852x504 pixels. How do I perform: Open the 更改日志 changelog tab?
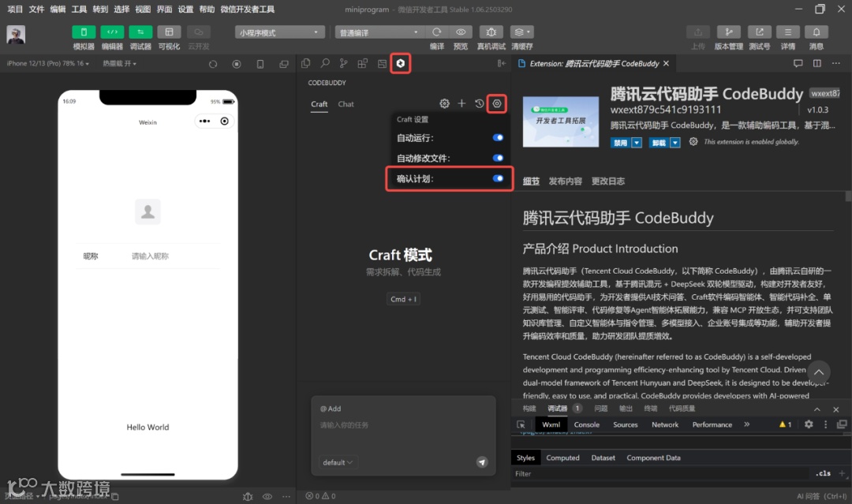click(608, 181)
